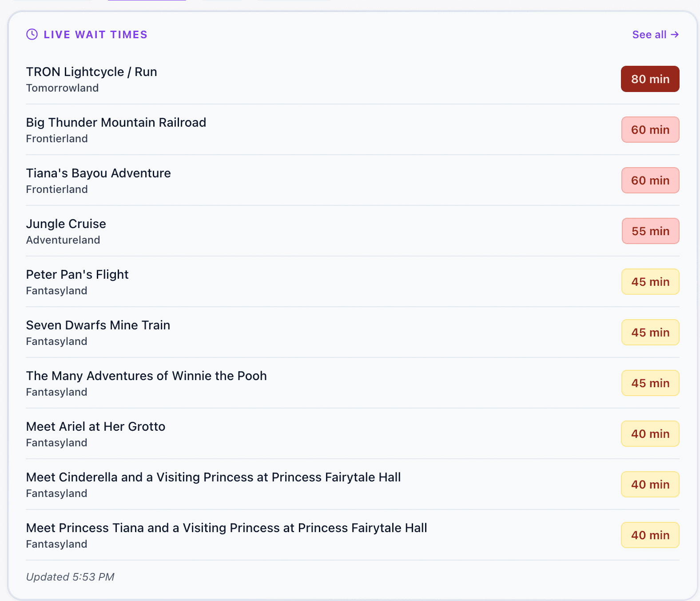Viewport: 700px width, 601px height.
Task: Click Fantasyland label under Winnie the Pooh
Action: click(x=56, y=392)
